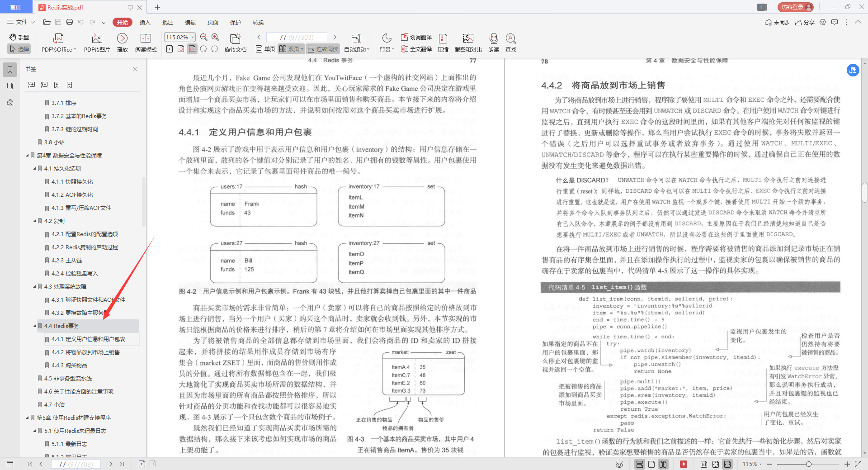Switch to the 批注 ribbon tab
Image resolution: width=868 pixels, height=470 pixels.
click(167, 22)
